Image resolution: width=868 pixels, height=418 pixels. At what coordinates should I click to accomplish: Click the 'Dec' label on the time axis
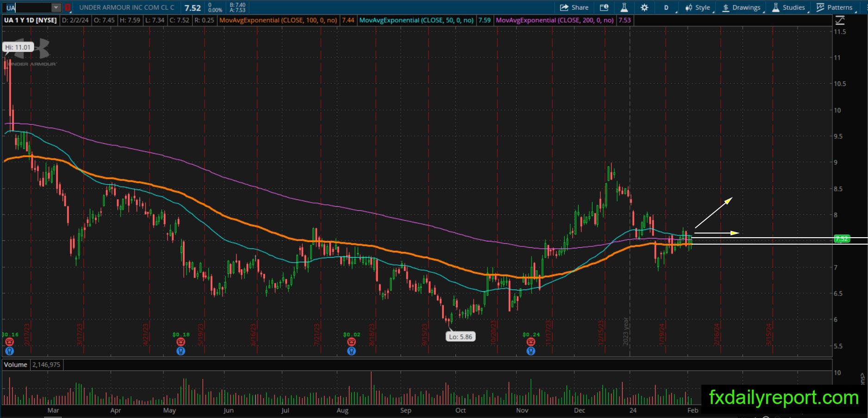580,411
